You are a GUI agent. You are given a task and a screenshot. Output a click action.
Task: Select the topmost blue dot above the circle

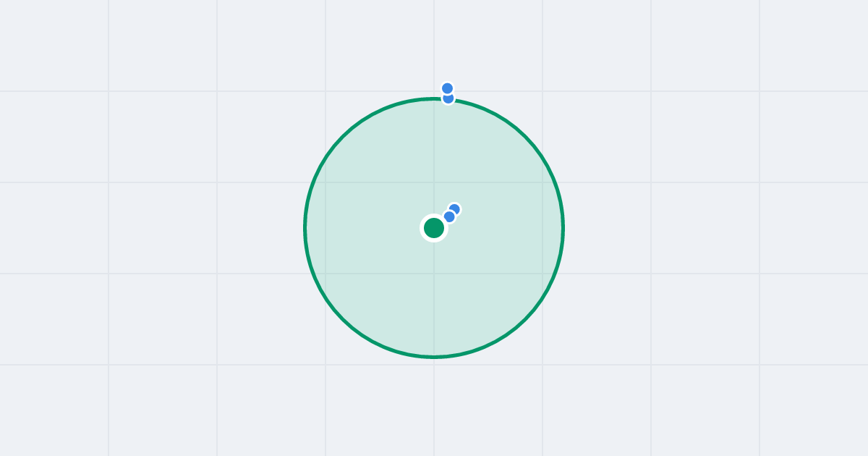coord(448,88)
